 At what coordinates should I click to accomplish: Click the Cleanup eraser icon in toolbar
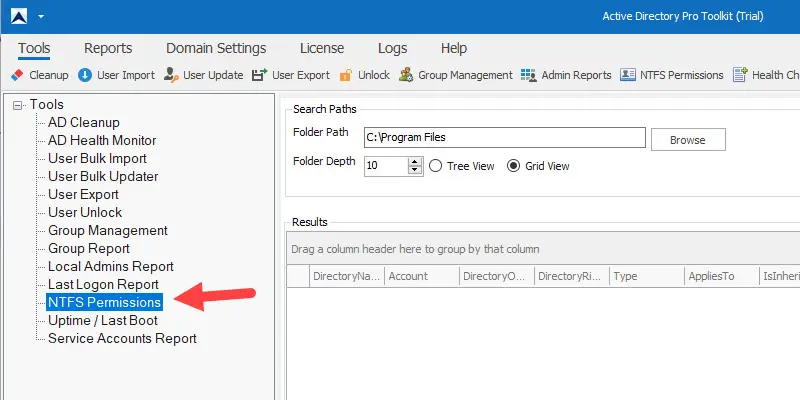pyautogui.click(x=17, y=75)
